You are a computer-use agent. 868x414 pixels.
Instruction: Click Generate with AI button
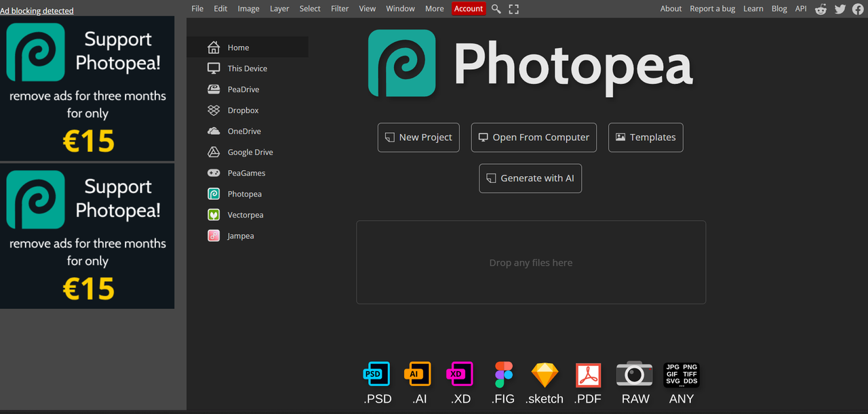[x=530, y=178]
